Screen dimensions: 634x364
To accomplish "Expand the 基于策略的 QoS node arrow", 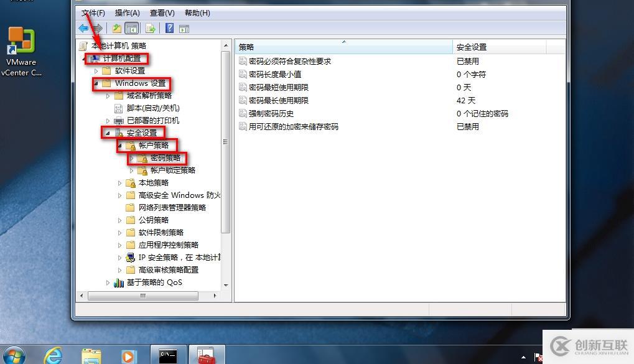I will [108, 282].
